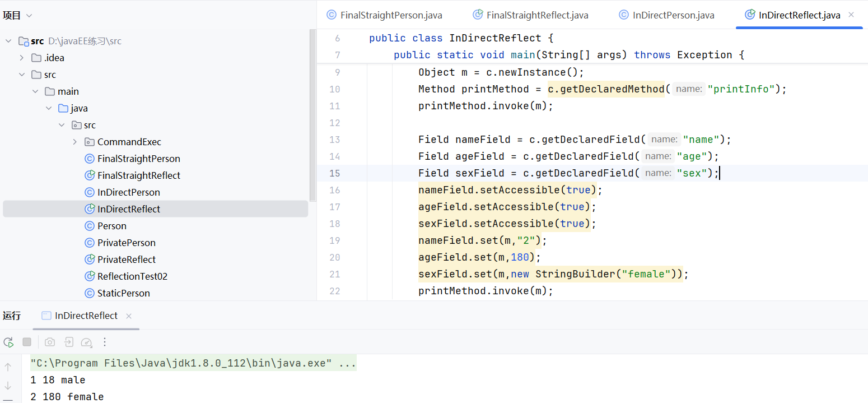Select StaticPerson class in project tree
Viewport: 868px width, 403px height.
click(x=123, y=293)
